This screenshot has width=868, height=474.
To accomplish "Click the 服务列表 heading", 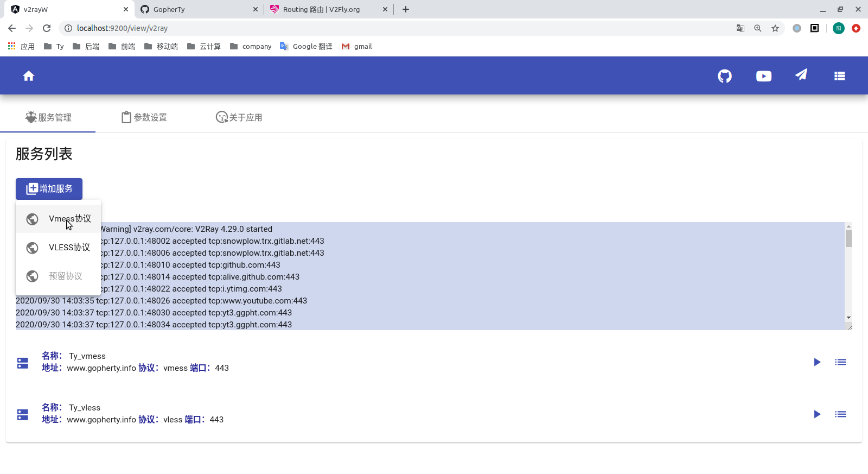I will pos(44,154).
